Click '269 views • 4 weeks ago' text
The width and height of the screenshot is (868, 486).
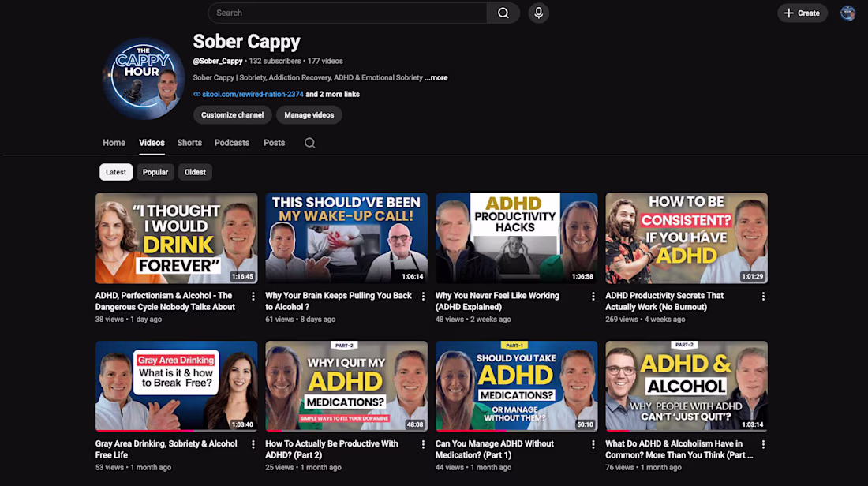[645, 320]
